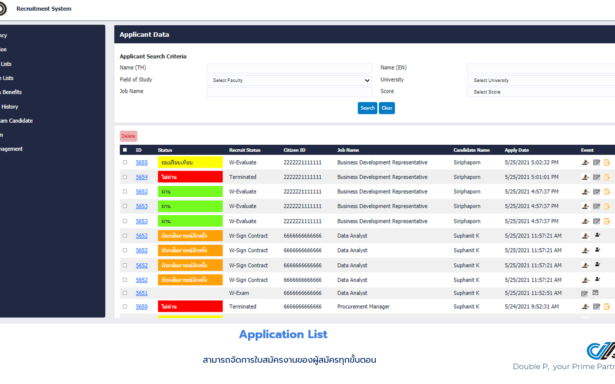615x384 pixels.
Task: Open applicant ID link 5651
Action: pos(142,293)
